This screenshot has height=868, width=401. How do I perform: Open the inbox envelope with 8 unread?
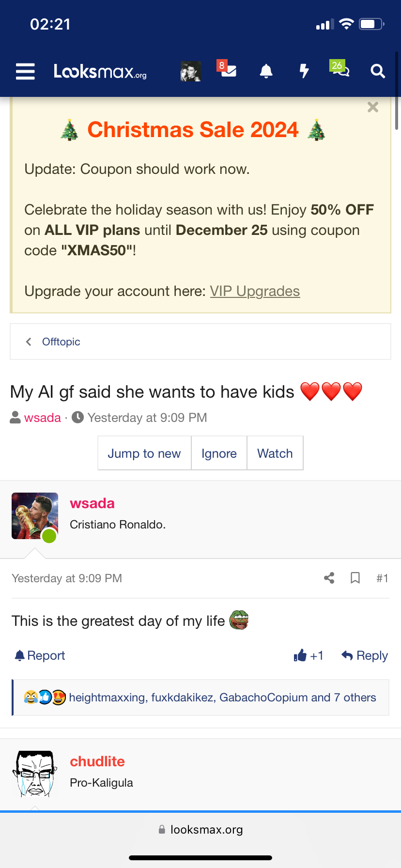pos(228,71)
